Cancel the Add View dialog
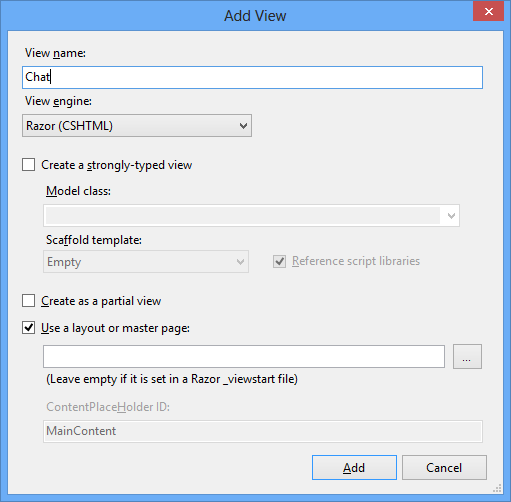The width and height of the screenshot is (511, 502). 444,467
